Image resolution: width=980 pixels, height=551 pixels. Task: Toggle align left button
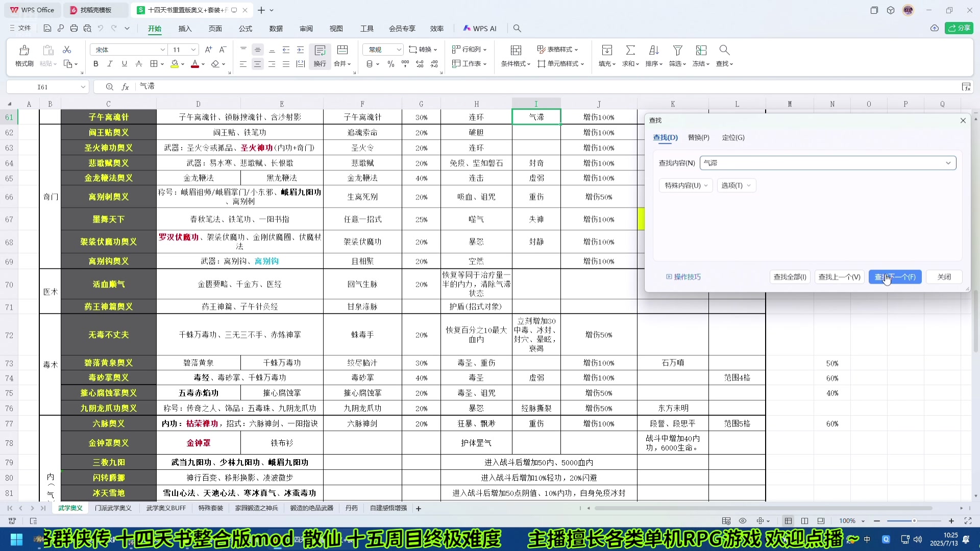coord(243,64)
